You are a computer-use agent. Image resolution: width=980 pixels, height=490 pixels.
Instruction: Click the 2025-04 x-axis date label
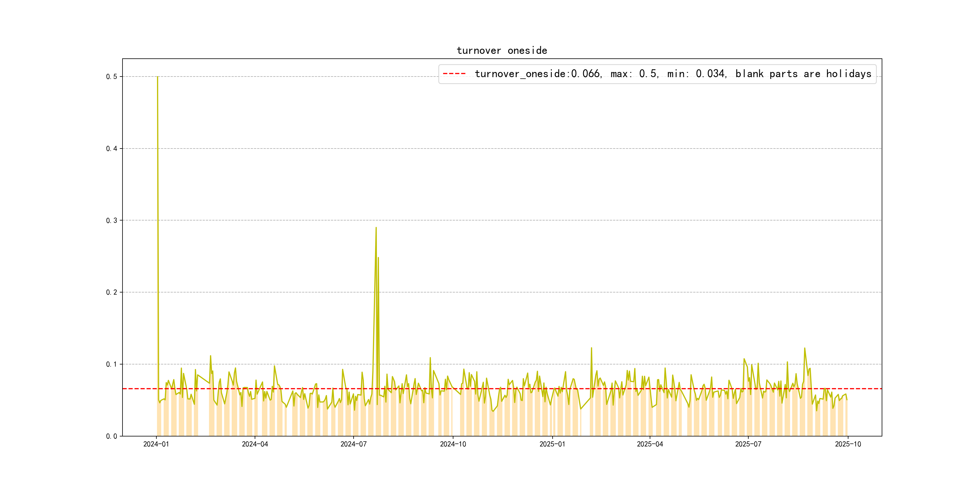[x=650, y=444]
